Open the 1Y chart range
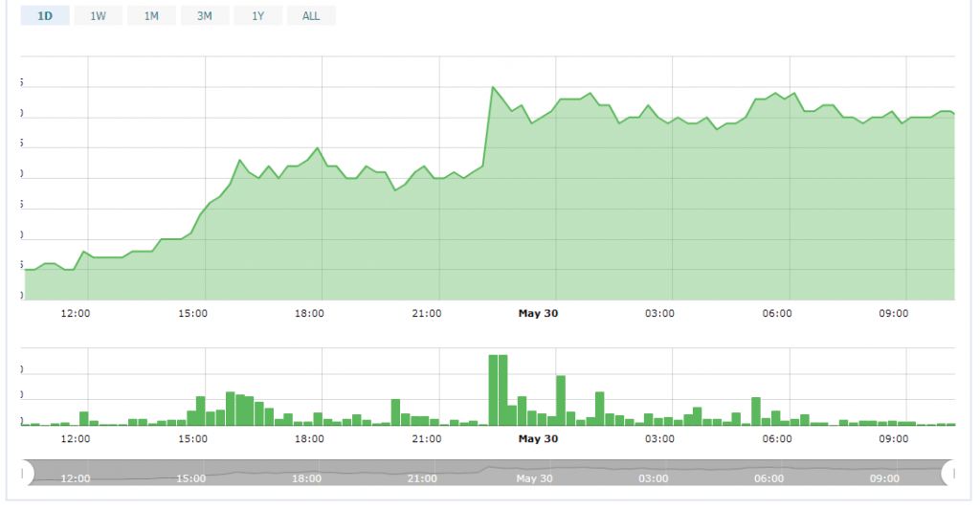The image size is (980, 510). 257,16
